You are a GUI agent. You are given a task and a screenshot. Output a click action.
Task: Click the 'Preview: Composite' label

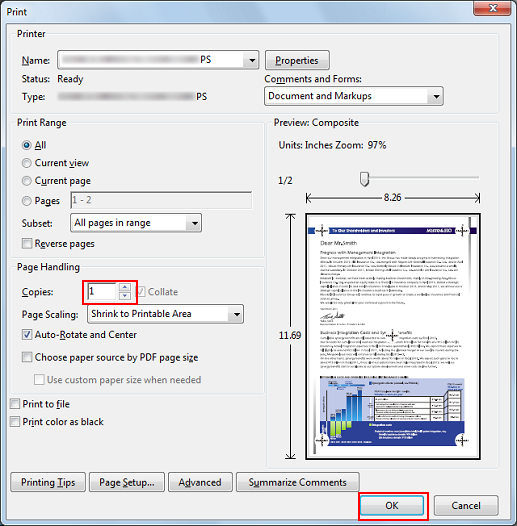316,123
